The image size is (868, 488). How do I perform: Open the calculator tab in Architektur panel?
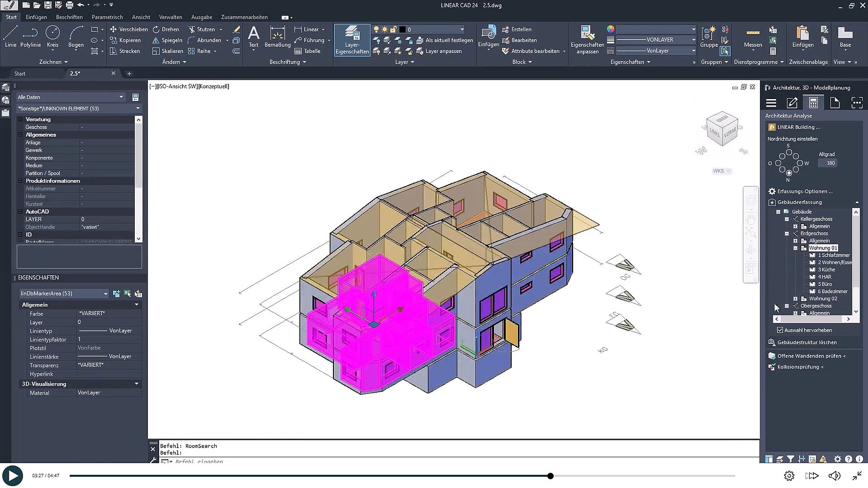pyautogui.click(x=813, y=102)
